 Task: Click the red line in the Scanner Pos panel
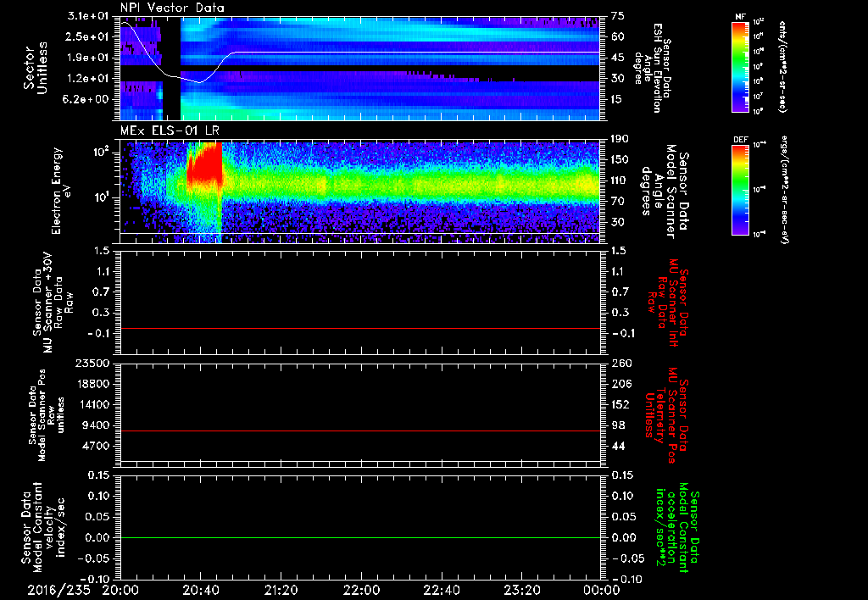click(x=359, y=431)
